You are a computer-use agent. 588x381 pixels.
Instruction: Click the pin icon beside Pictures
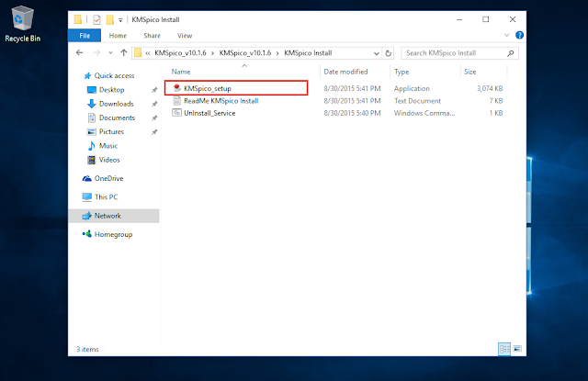click(154, 132)
